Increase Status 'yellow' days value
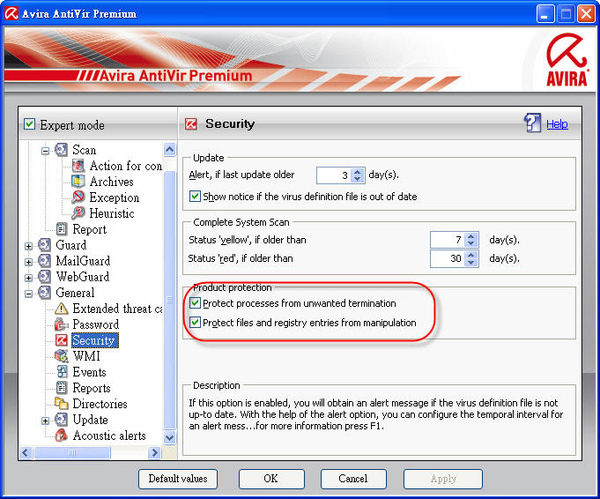 471,236
